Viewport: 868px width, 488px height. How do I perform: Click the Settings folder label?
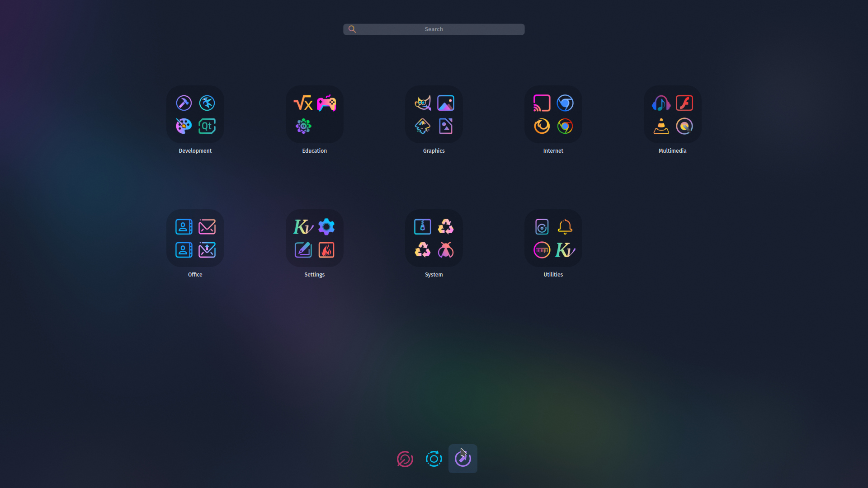point(314,275)
